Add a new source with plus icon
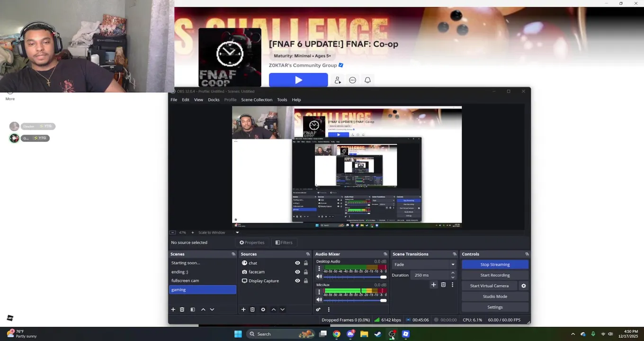 pos(243,309)
